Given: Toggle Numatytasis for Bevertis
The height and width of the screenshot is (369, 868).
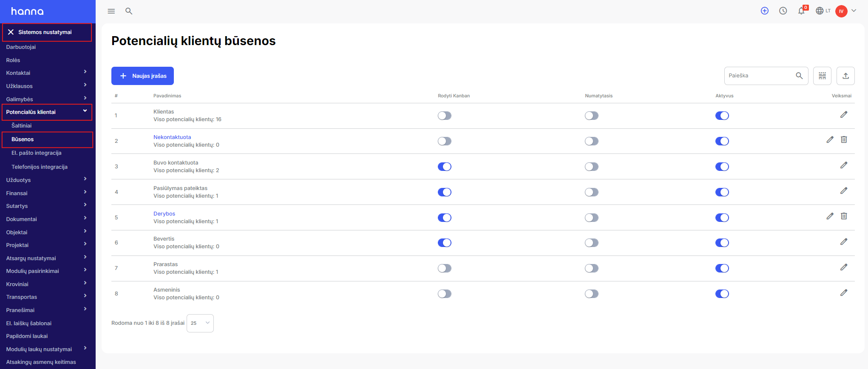Looking at the screenshot, I should coord(592,243).
